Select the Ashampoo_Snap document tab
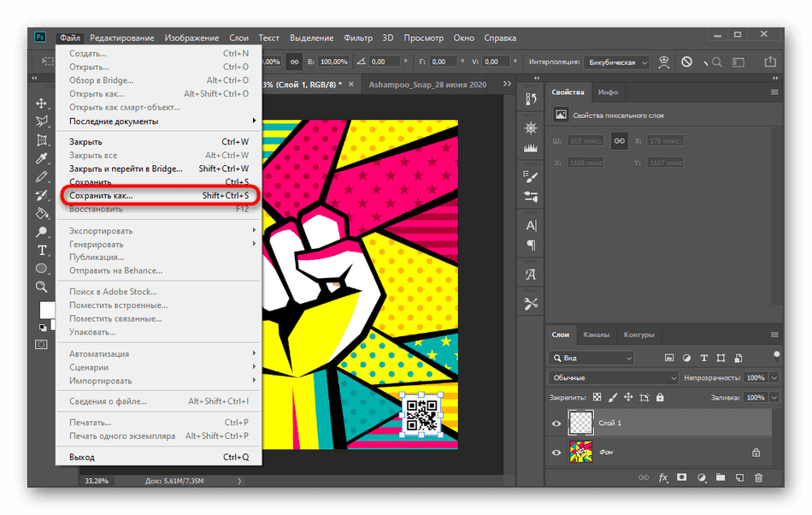Screen dimensions: 812x515 (427, 85)
